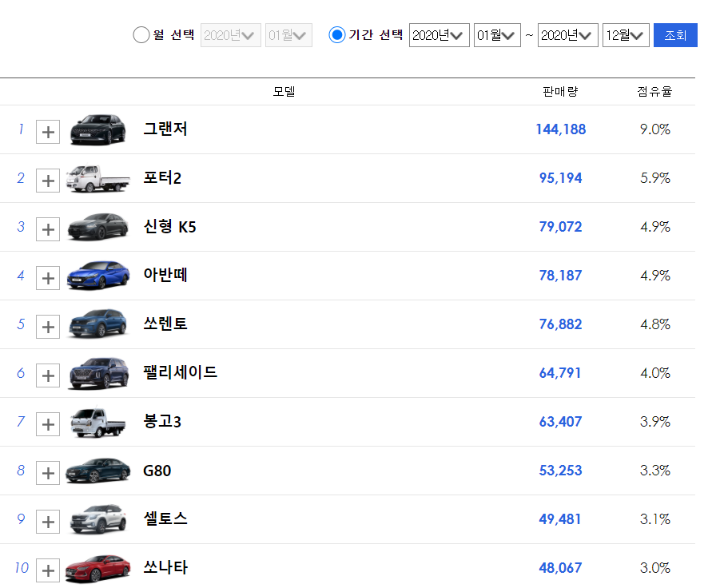
Task: Open the disabled 01월 month-select dropdown
Action: (x=288, y=35)
